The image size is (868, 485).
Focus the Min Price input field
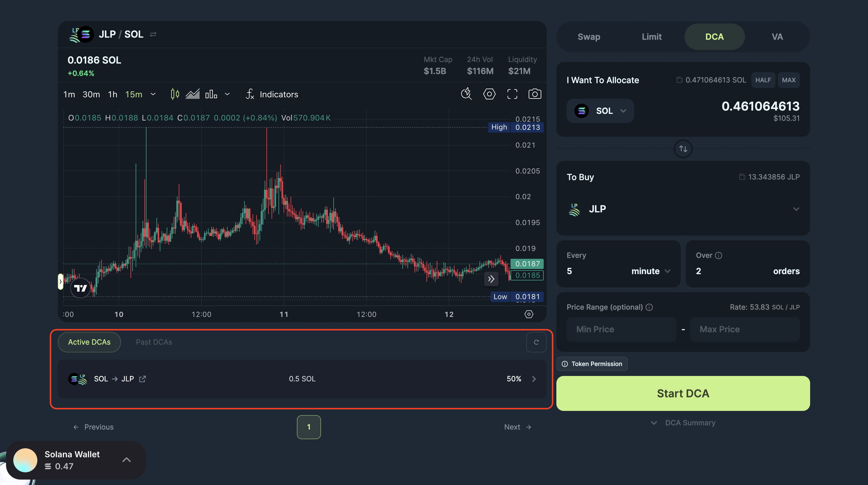pyautogui.click(x=621, y=329)
